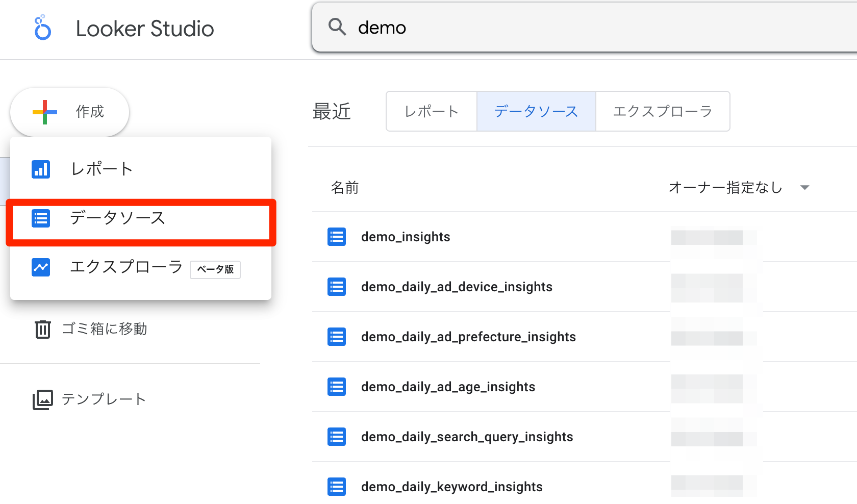
Task: Open the owner filter dropdown arrow
Action: pyautogui.click(x=804, y=188)
